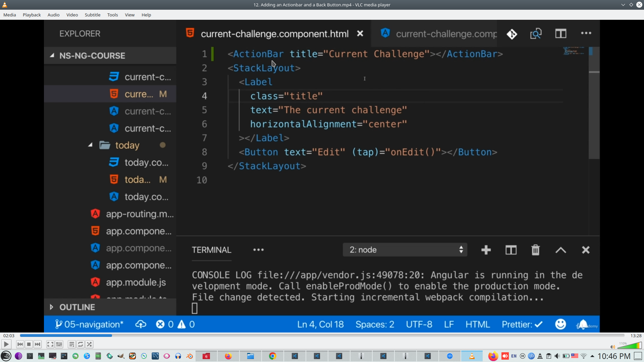The image size is (644, 362).
Task: Open the Tools menu
Action: pos(112,15)
